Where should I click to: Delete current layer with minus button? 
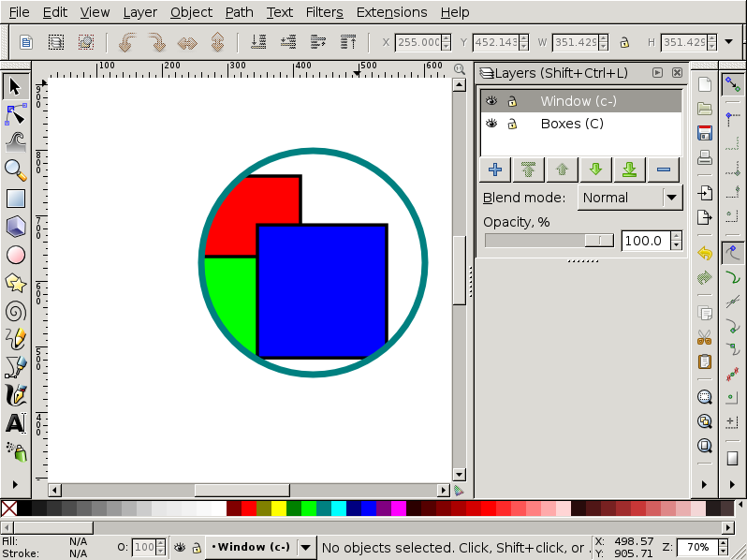663,169
